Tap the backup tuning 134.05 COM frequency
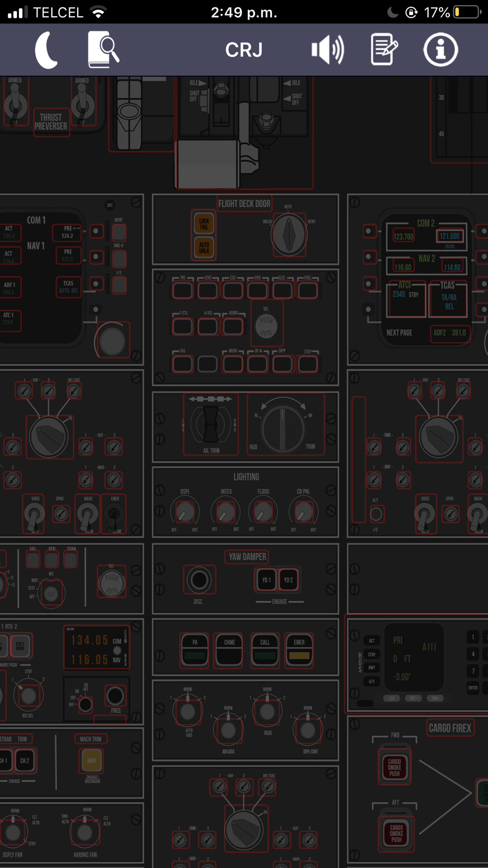This screenshot has height=868, width=488. 90,640
